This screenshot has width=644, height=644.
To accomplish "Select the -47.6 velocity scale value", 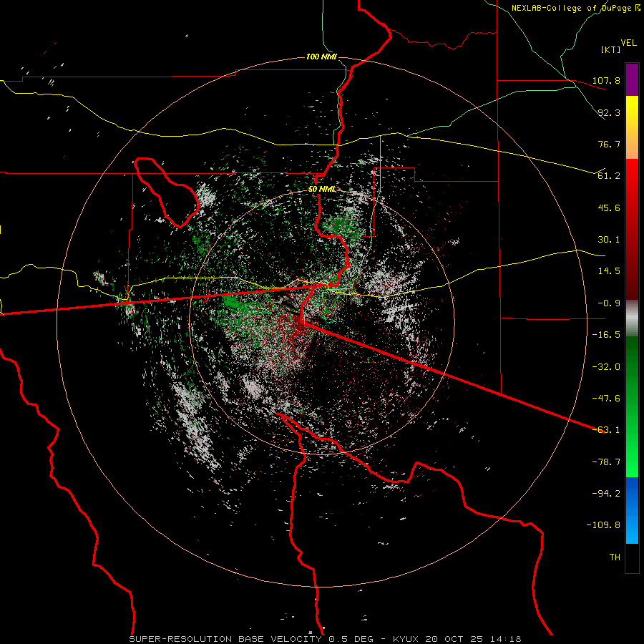I will [x=606, y=399].
